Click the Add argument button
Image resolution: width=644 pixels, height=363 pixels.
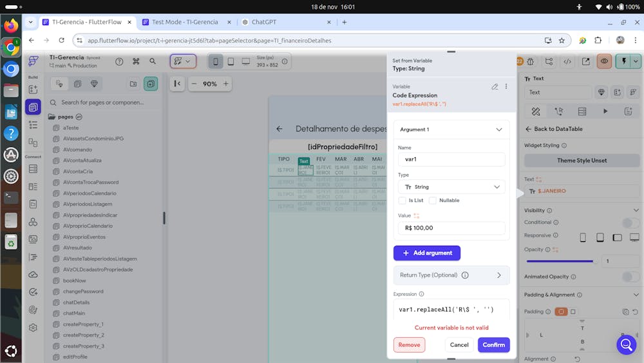[x=427, y=253]
